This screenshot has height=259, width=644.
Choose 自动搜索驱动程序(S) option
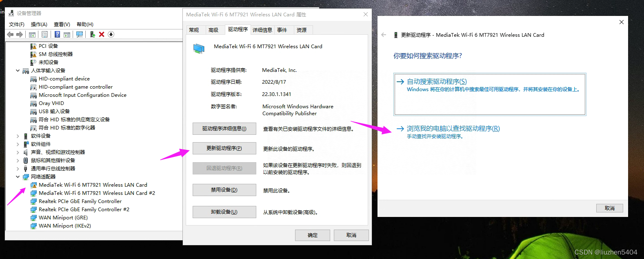point(490,94)
